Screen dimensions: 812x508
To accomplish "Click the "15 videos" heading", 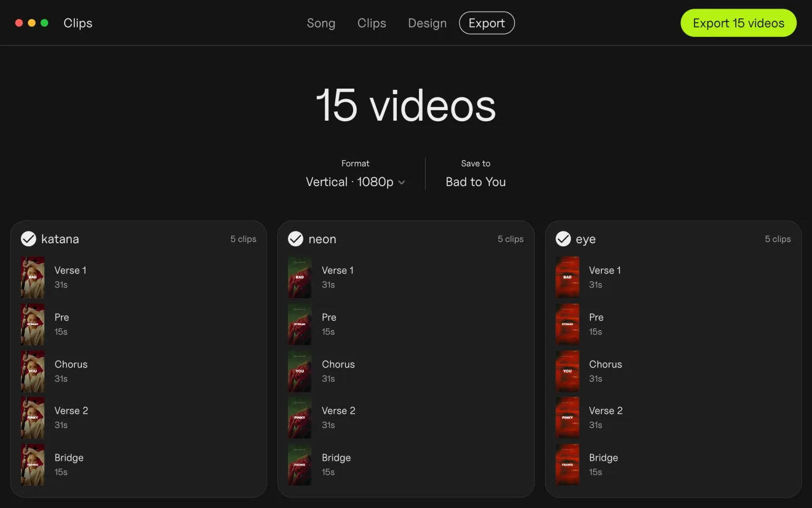I will 406,105.
